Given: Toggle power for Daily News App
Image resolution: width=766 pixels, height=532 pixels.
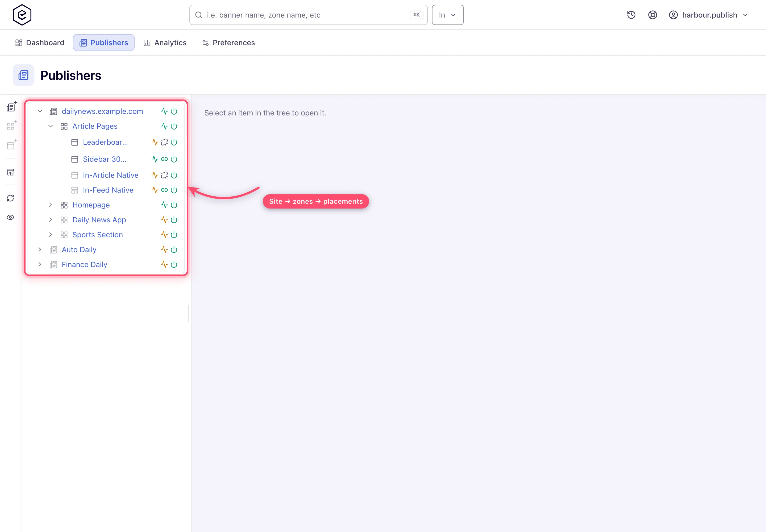Looking at the screenshot, I should click(x=174, y=220).
